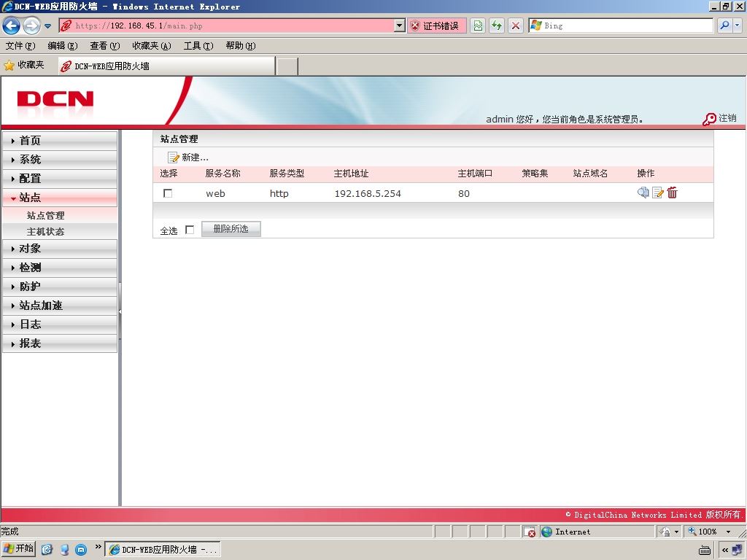
Task: Open the 帮助(H) menu
Action: coord(241,46)
